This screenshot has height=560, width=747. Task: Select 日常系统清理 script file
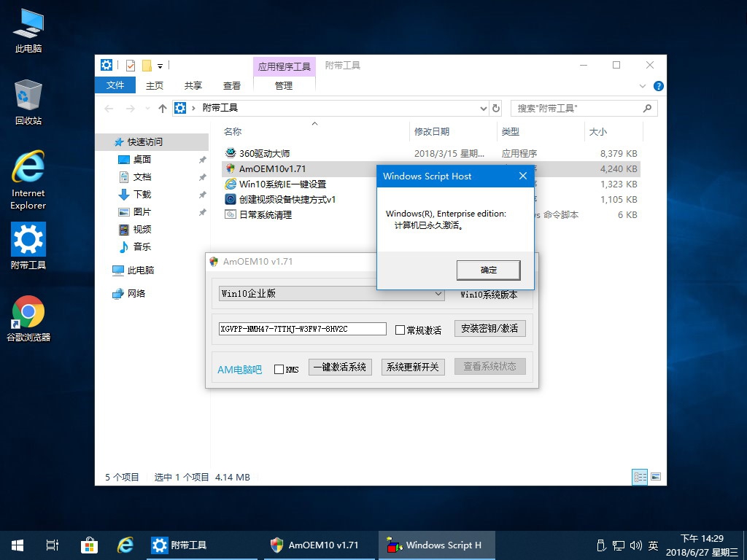coord(266,215)
